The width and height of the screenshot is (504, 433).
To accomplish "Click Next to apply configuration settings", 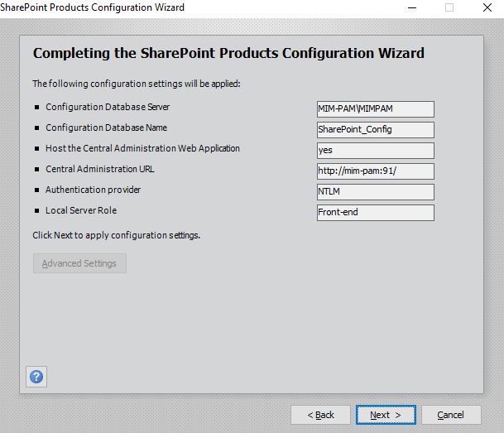I will 385,415.
